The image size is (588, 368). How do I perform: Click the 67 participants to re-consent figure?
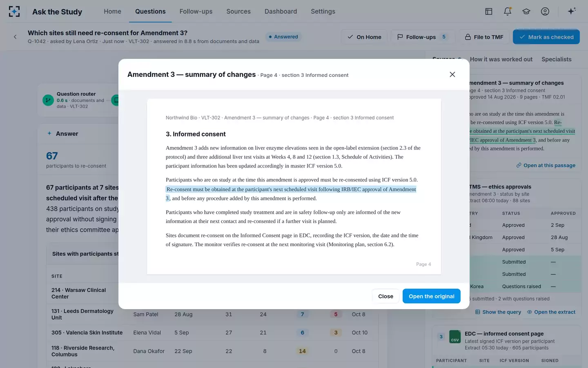pos(52,156)
